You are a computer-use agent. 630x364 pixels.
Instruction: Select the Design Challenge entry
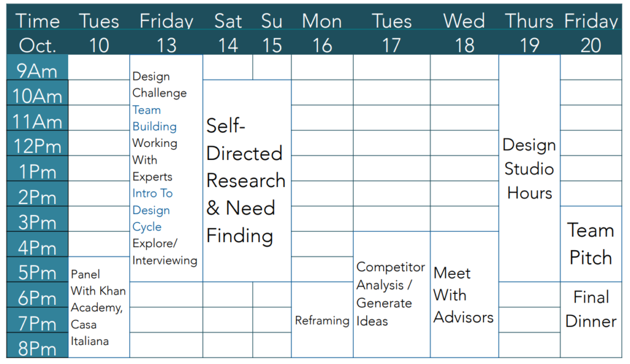click(x=159, y=85)
